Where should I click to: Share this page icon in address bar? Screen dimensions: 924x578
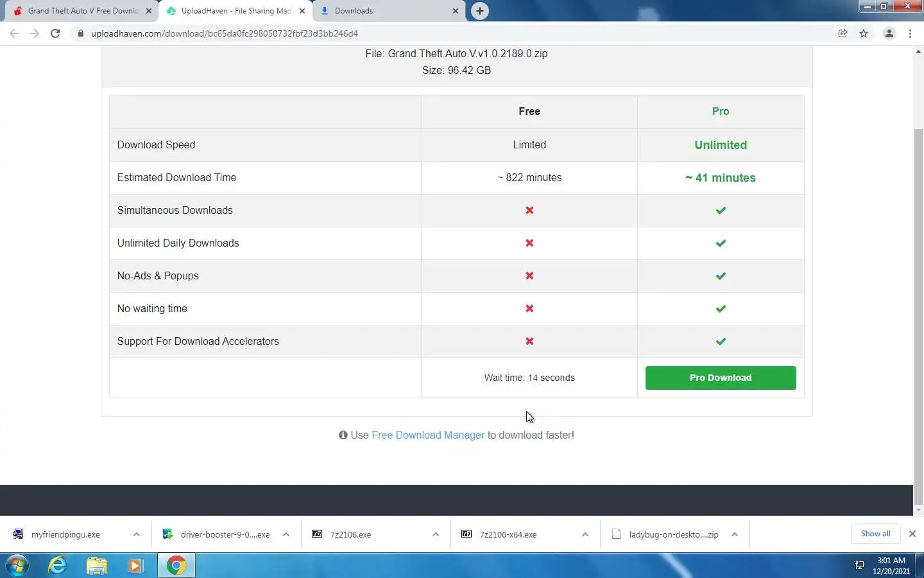[x=843, y=33]
